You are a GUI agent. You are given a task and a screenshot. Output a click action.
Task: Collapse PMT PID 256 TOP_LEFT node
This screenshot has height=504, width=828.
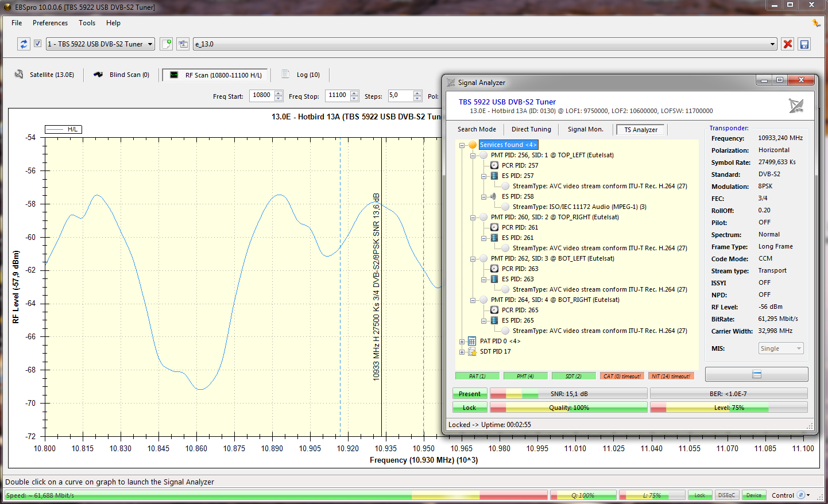[x=473, y=155]
